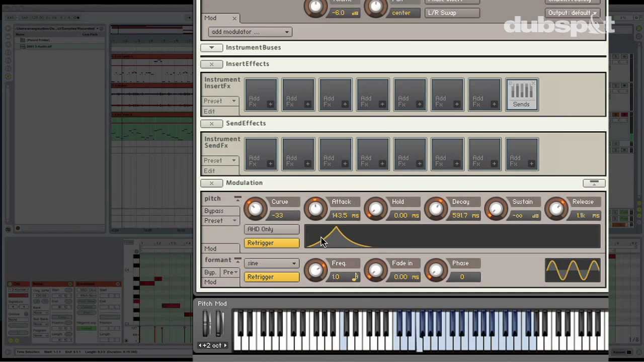Image resolution: width=644 pixels, height=362 pixels.
Task: Open the Sends slot in Instrument InsertFx
Action: pos(522,95)
